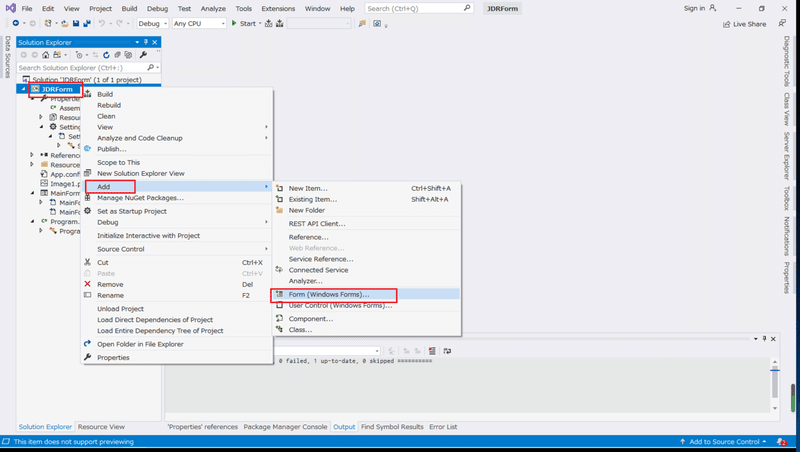800x452 pixels.
Task: Collapse the Program.cs node
Action: coord(32,221)
